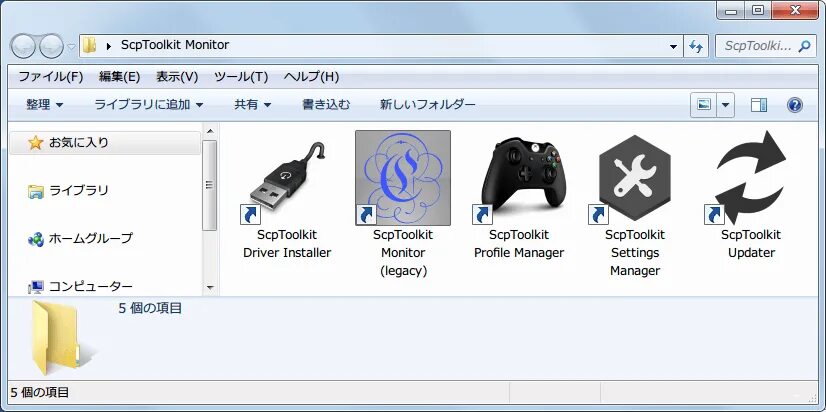Click the ScpToolkit Monitor breadcrumb text
Screen dimensions: 826x412
click(x=175, y=45)
